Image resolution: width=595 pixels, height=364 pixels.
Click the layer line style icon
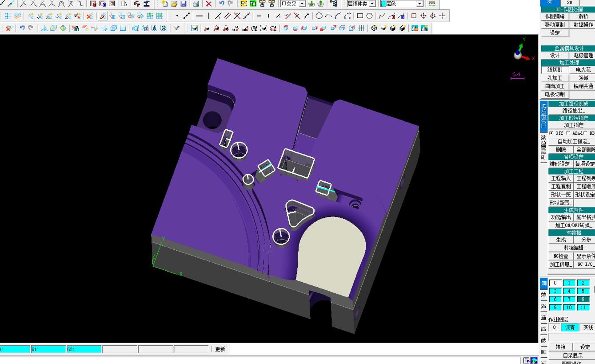(x=431, y=4)
